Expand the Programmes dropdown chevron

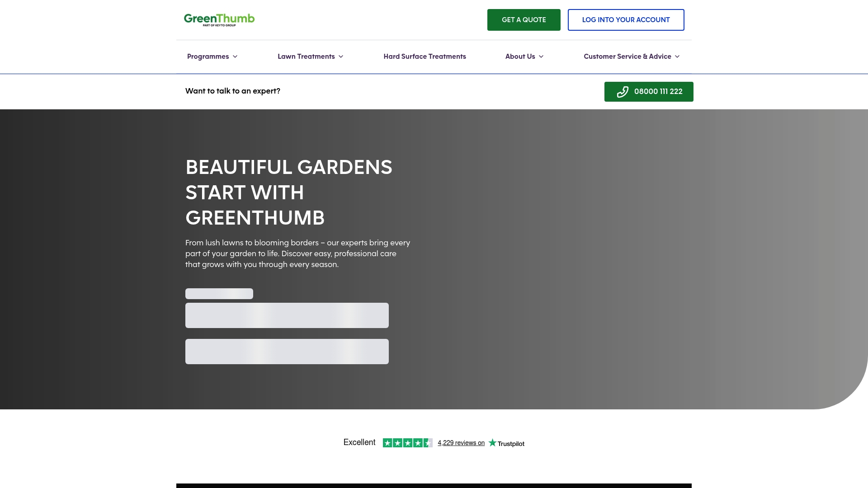click(235, 56)
